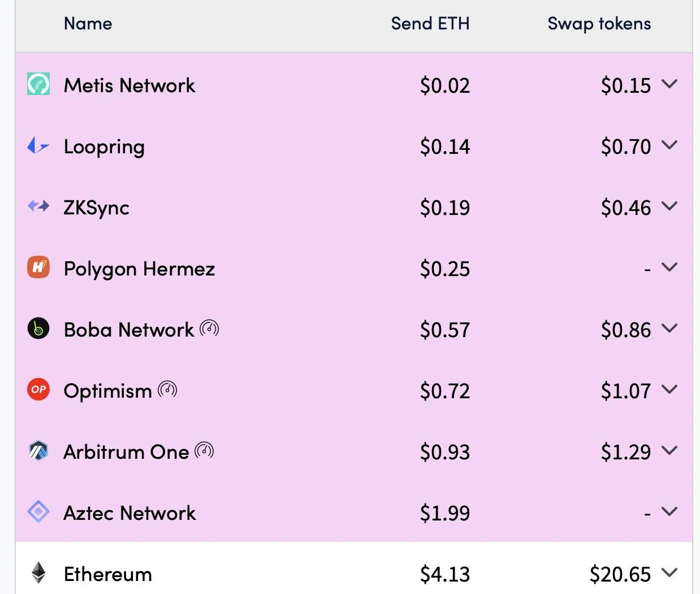The height and width of the screenshot is (594, 700).
Task: Expand the Loopring row details
Action: coord(669,145)
